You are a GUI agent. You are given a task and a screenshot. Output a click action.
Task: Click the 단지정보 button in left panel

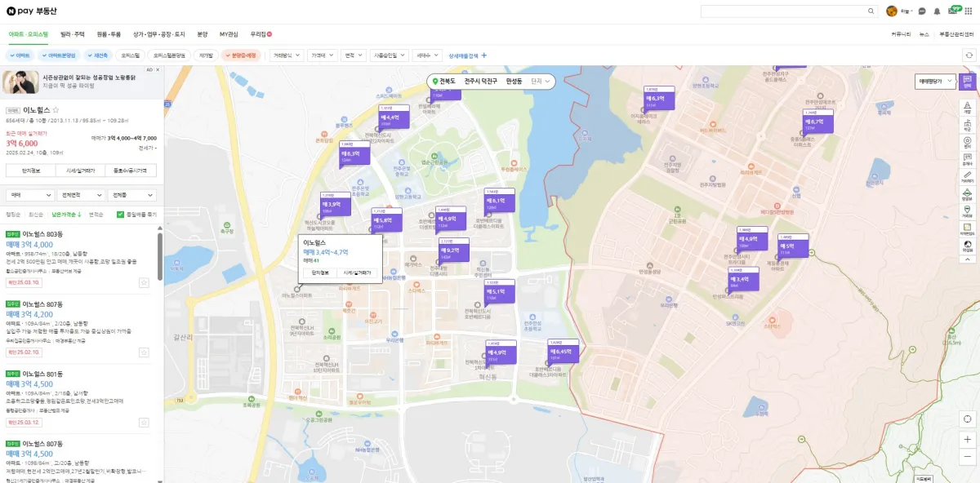click(30, 171)
